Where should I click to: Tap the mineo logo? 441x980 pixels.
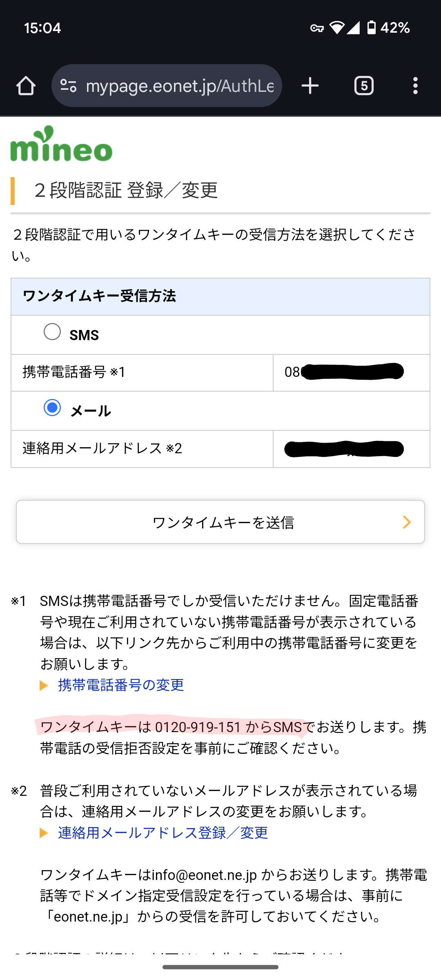point(61,144)
